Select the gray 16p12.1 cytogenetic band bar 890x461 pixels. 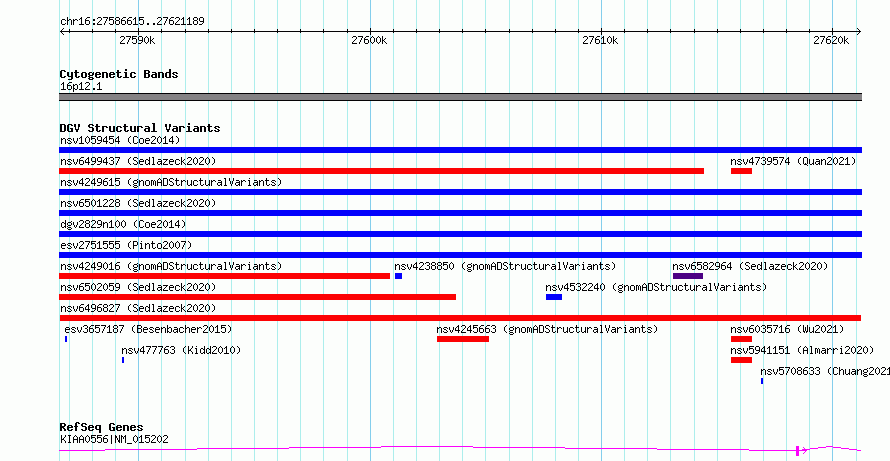[x=460, y=97]
